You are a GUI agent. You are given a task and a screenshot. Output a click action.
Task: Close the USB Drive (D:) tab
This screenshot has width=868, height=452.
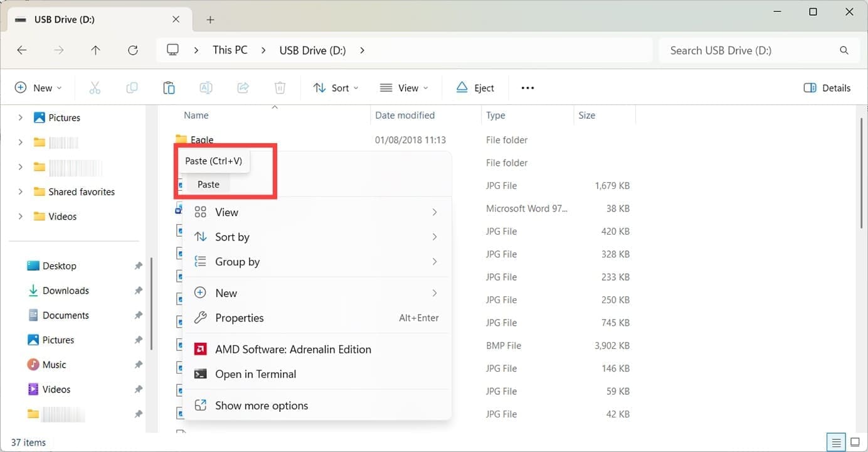pos(176,19)
